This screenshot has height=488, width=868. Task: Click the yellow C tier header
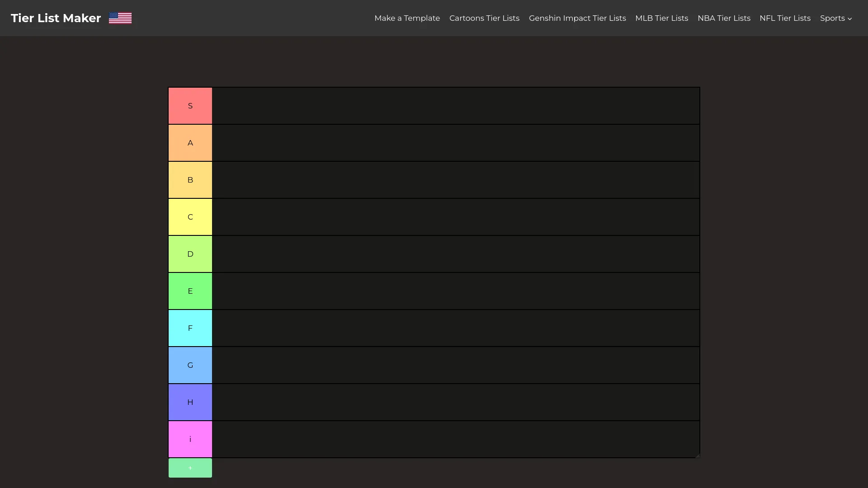(x=190, y=216)
